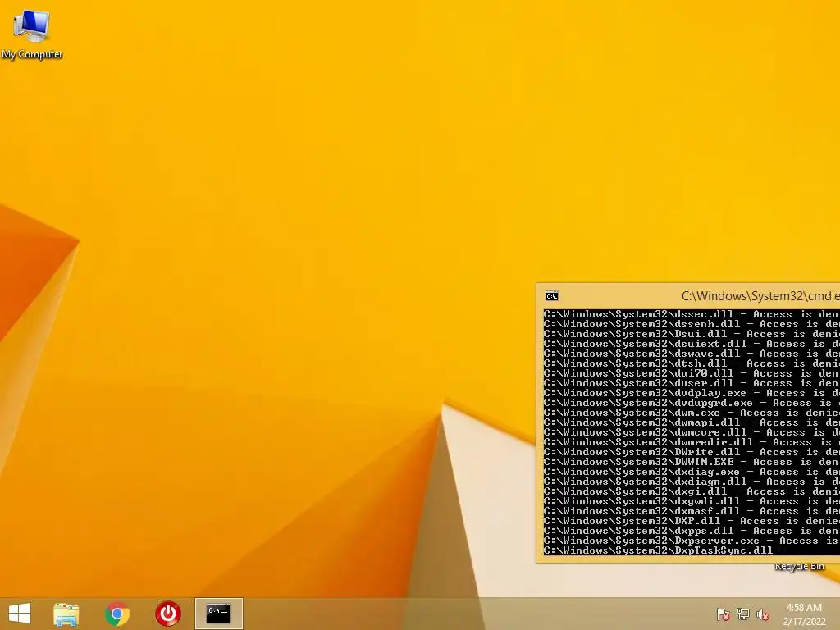Click the dwmapi.dll line in cmd
Viewport: 840px width, 630px height.
coord(691,422)
